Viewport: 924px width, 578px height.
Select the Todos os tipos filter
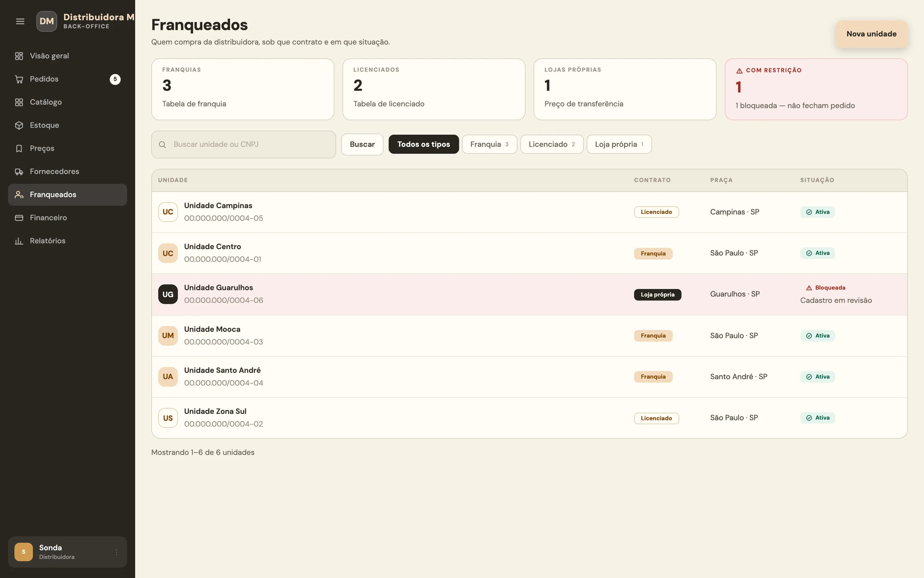tap(423, 145)
